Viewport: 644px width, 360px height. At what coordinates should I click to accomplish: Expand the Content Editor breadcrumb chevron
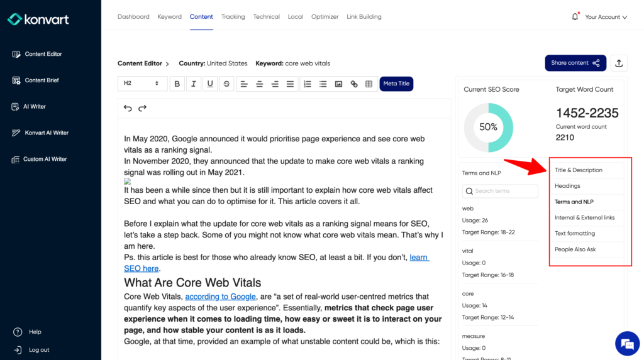click(168, 63)
